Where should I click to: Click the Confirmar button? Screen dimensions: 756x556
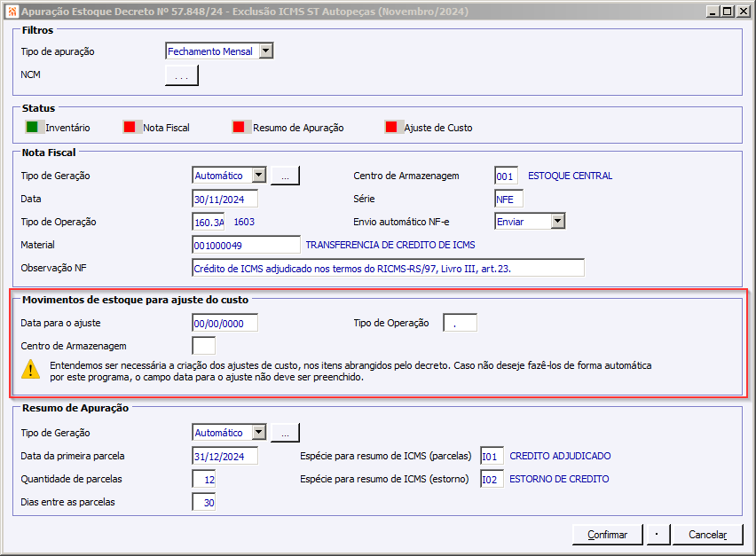(x=608, y=535)
